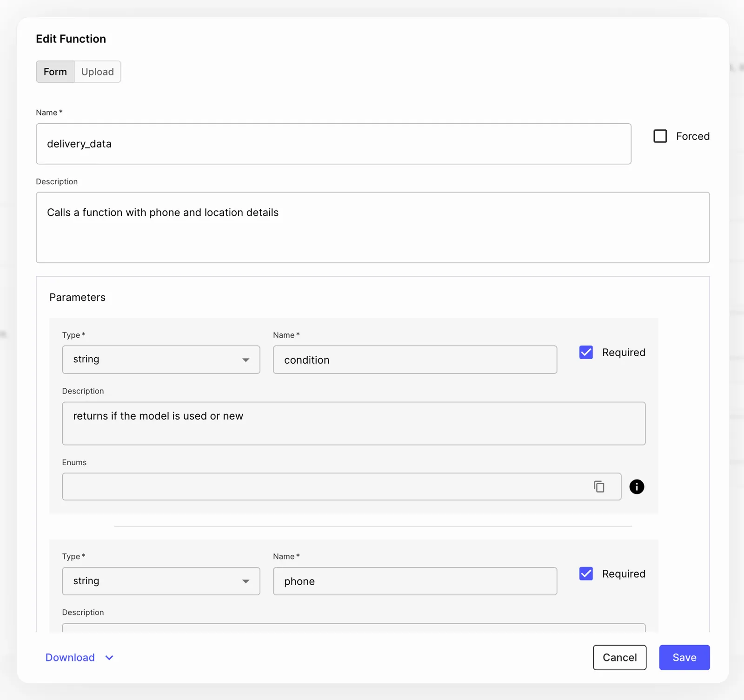Screen dimensions: 744x700
Task: Edit the phone parameter name field
Action: pos(415,581)
